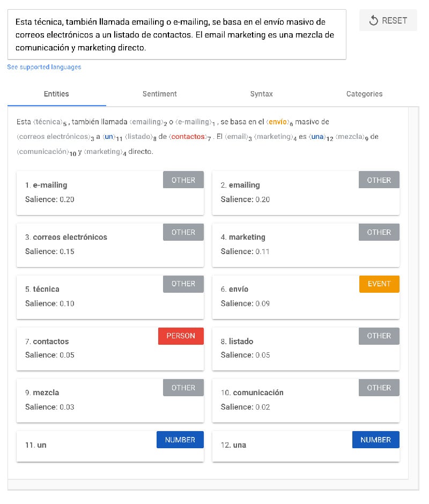Image resolution: width=429 pixels, height=504 pixels.
Task: Click the blue NUMBER label on 'un' card
Action: pyautogui.click(x=180, y=440)
